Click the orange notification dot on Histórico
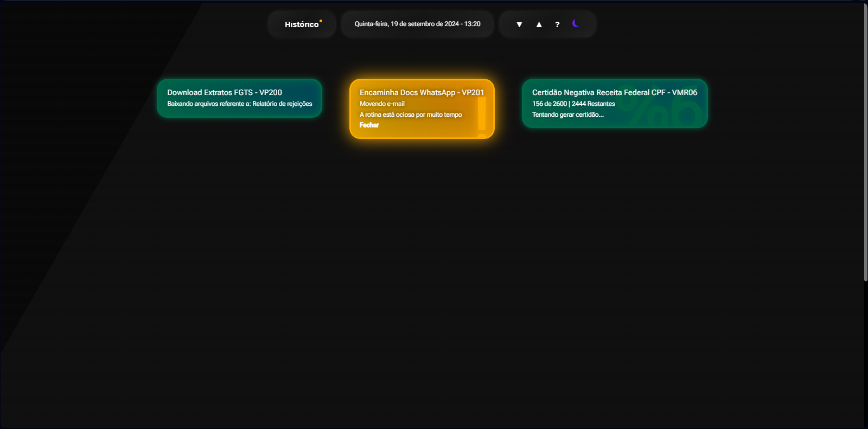 (321, 21)
